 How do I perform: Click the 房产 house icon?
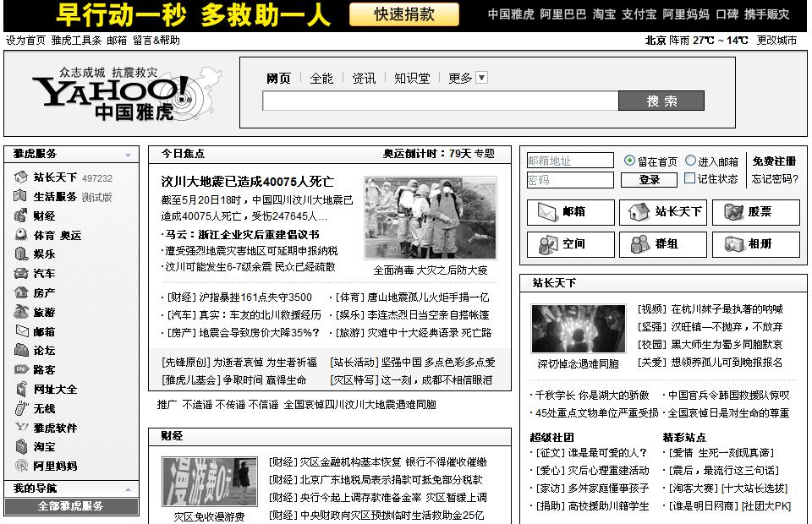21,292
